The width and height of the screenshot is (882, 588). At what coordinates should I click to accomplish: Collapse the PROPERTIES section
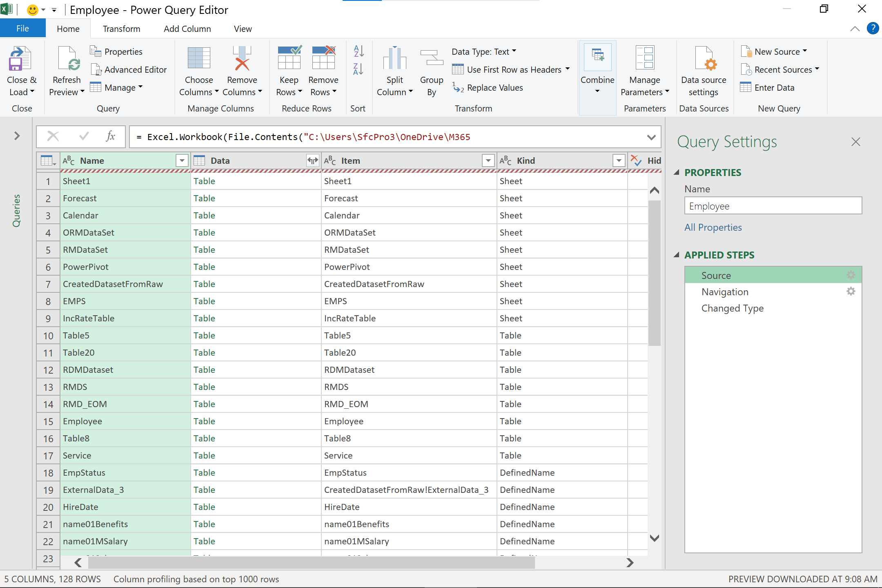pyautogui.click(x=677, y=172)
